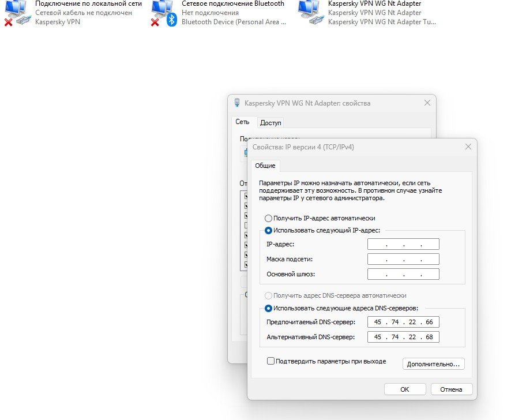Select the Bluetooth network connection icon
This screenshot has height=420, width=526.
[x=164, y=13]
